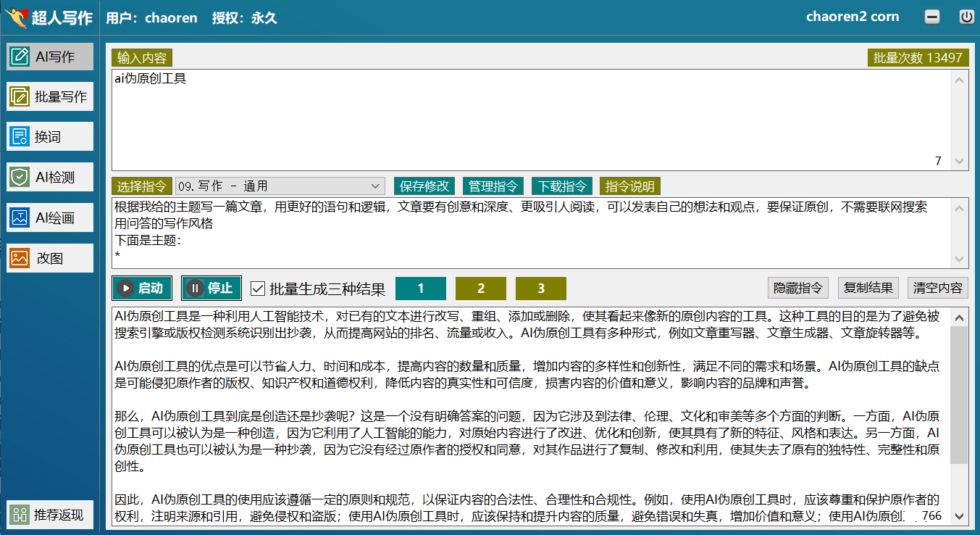Expand the 选择指令 dropdown list
This screenshot has width=980, height=535.
376,186
